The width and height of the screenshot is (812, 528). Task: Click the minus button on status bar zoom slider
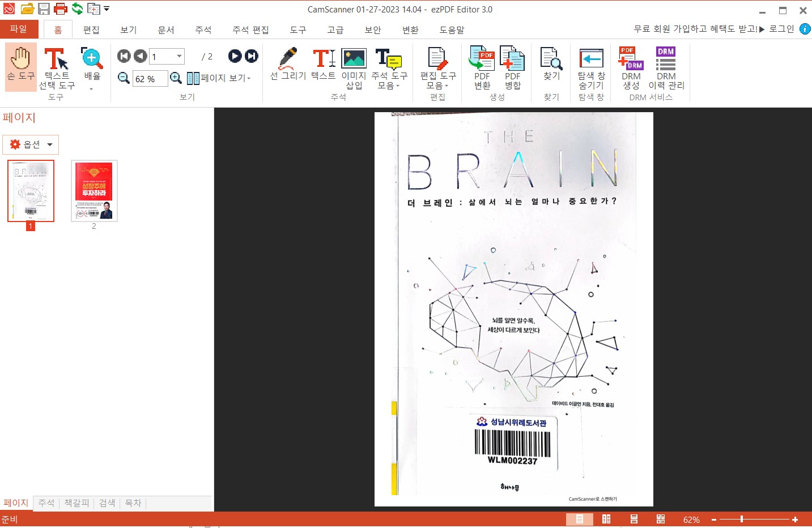coord(714,520)
